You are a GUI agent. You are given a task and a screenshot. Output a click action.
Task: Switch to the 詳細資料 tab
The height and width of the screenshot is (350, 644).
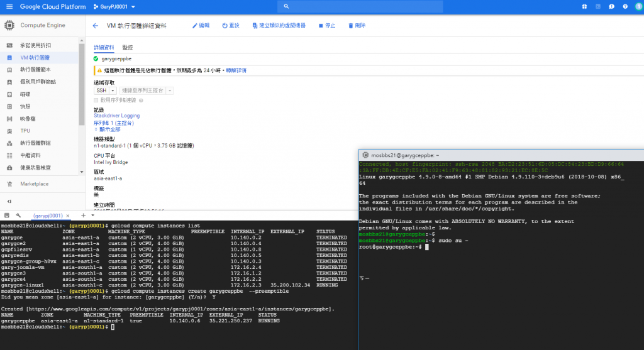104,48
